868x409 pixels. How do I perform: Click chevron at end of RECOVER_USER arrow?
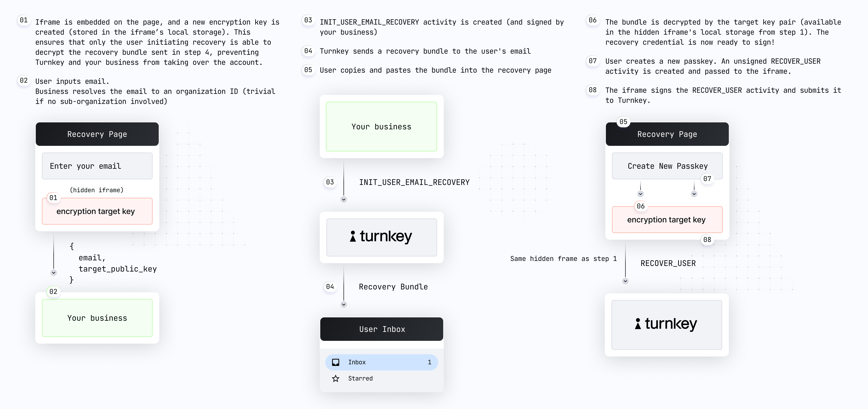point(625,281)
